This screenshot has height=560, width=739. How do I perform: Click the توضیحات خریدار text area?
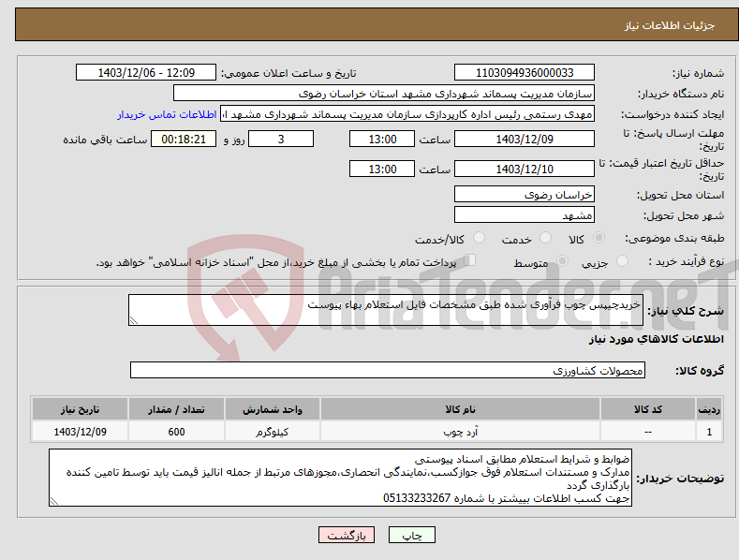pos(340,478)
